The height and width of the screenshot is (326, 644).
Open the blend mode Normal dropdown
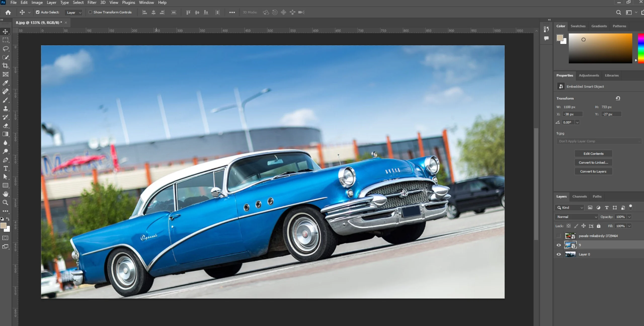click(x=576, y=217)
